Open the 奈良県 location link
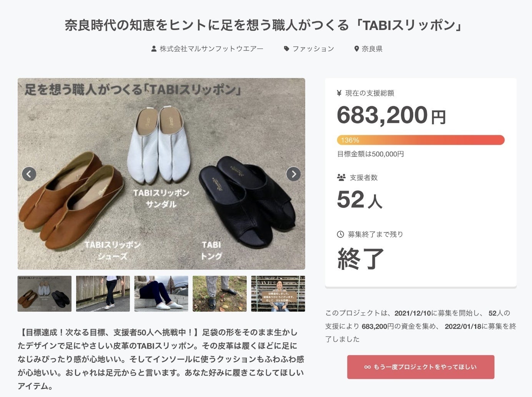This screenshot has width=532, height=397. tap(372, 49)
